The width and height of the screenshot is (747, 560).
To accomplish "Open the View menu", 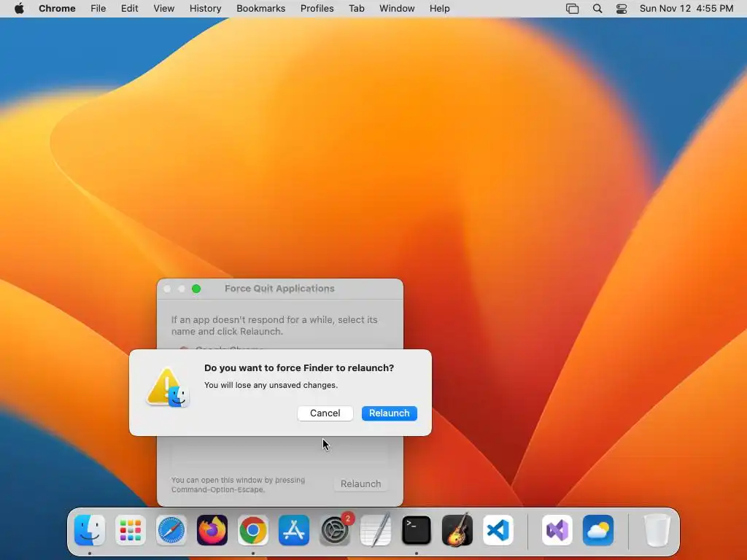I will tap(163, 9).
